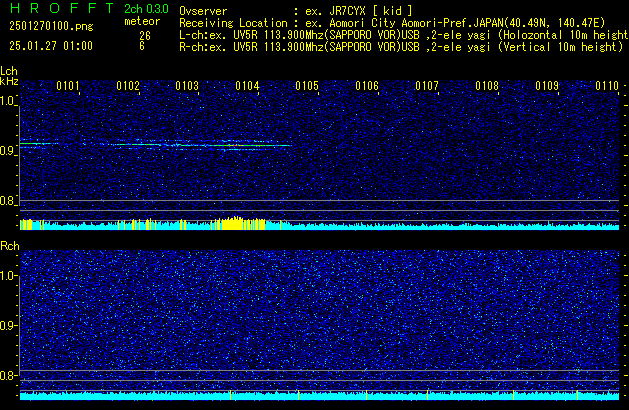
Task: Click the Lch 0.8 kHz axis label
Action: [x=8, y=201]
